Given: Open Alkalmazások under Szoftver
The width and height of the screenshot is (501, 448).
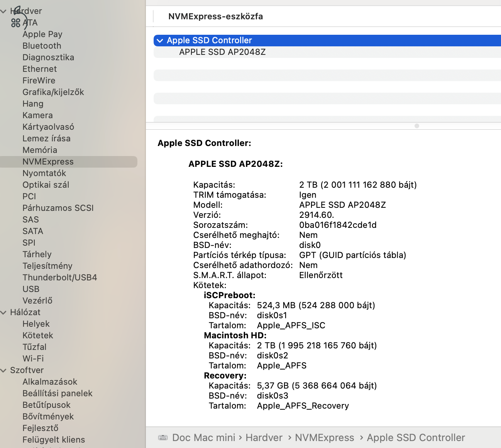Looking at the screenshot, I should [50, 382].
